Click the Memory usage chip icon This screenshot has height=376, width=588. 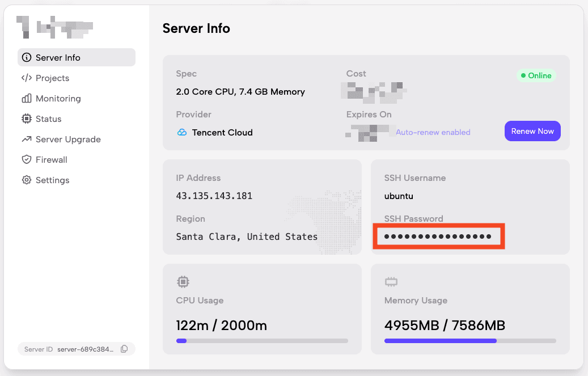(391, 281)
